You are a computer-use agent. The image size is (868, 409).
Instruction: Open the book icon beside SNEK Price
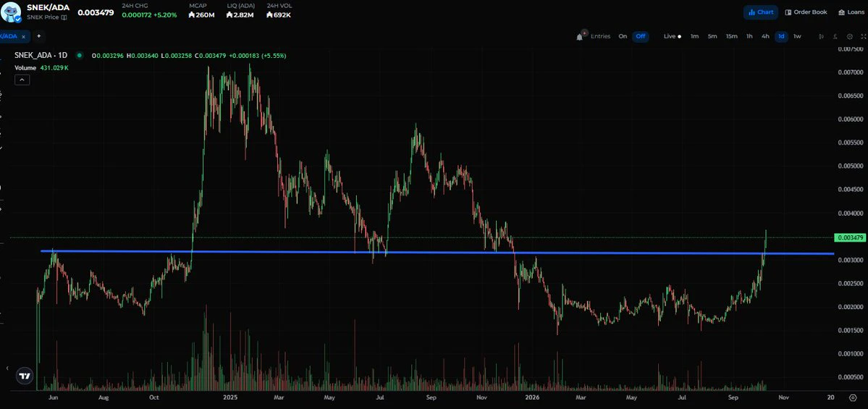(x=64, y=17)
